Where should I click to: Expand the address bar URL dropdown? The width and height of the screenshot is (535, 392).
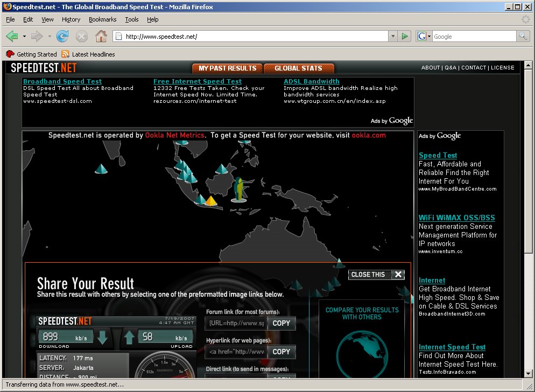point(393,36)
